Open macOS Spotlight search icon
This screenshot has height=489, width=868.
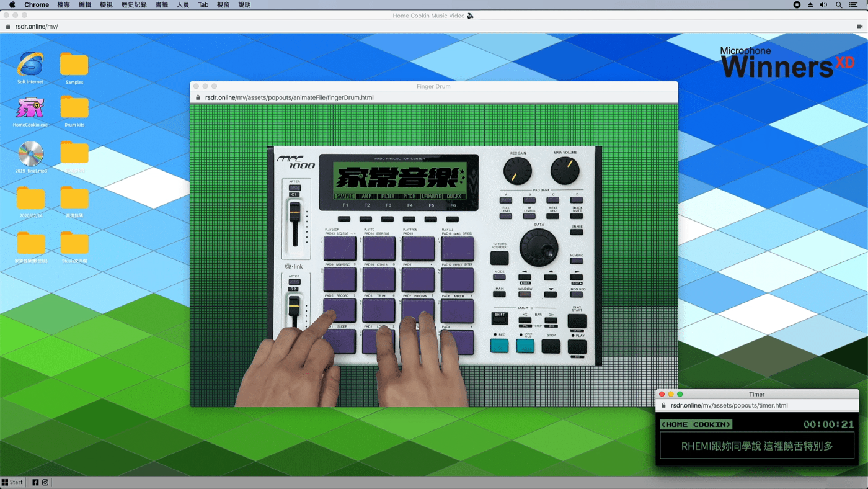(x=839, y=4)
